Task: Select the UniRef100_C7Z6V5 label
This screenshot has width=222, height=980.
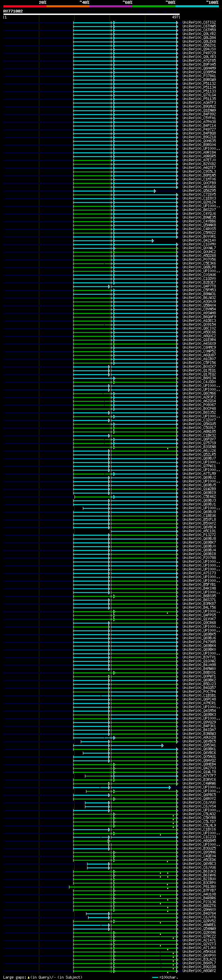Action: pyautogui.click(x=199, y=194)
